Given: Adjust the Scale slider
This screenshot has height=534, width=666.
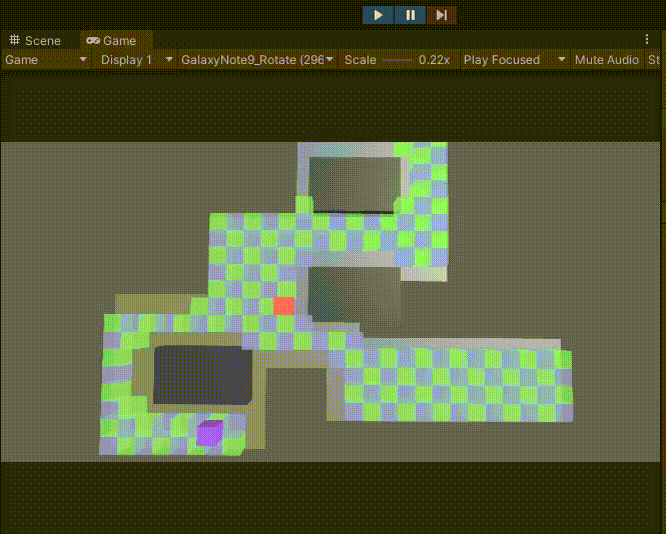Looking at the screenshot, I should click(x=397, y=60).
